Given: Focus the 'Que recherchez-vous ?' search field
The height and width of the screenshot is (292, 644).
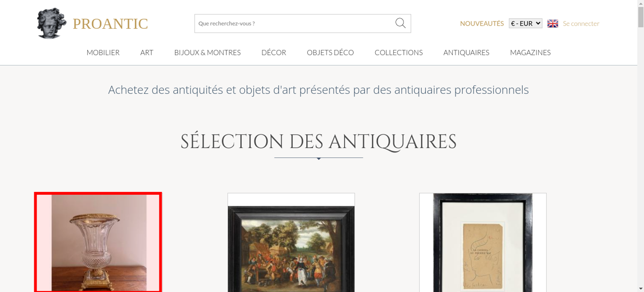Looking at the screenshot, I should (294, 23).
